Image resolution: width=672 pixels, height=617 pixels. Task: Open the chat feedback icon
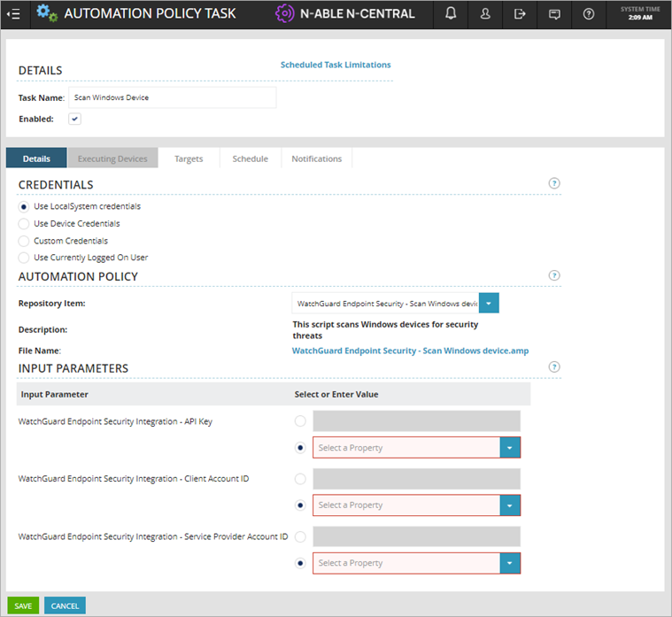(554, 14)
